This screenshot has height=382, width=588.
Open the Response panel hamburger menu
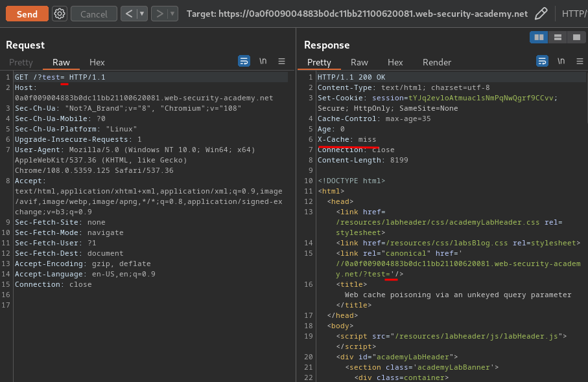580,61
